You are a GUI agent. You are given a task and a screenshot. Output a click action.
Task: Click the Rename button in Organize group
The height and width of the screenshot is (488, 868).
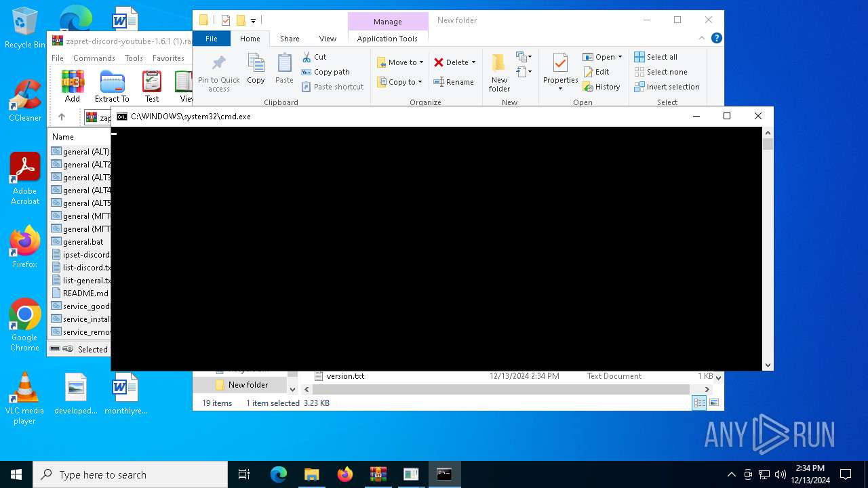(454, 82)
